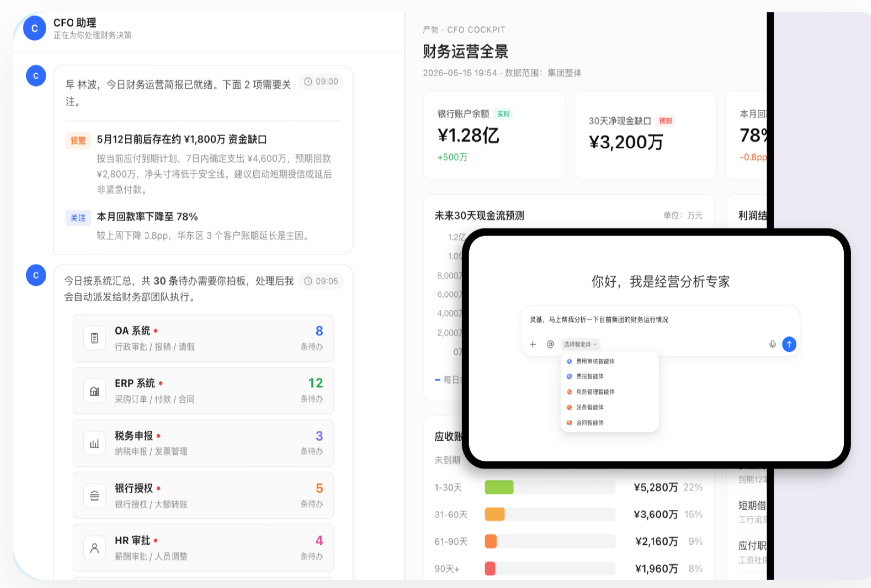This screenshot has width=871, height=588.
Task: Click the microphone voice input icon
Action: point(772,344)
